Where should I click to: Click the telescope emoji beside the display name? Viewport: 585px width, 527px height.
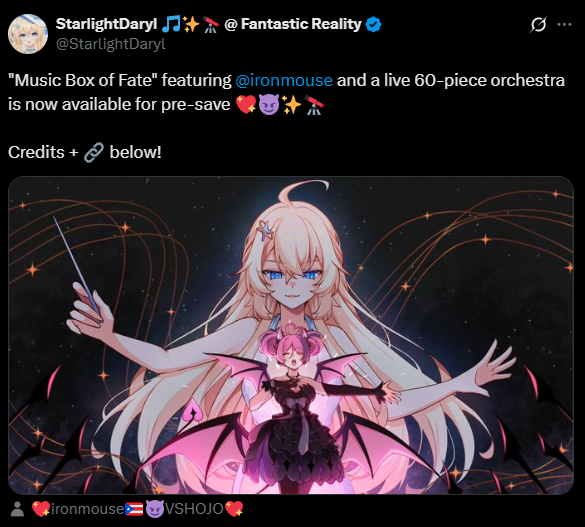(211, 25)
